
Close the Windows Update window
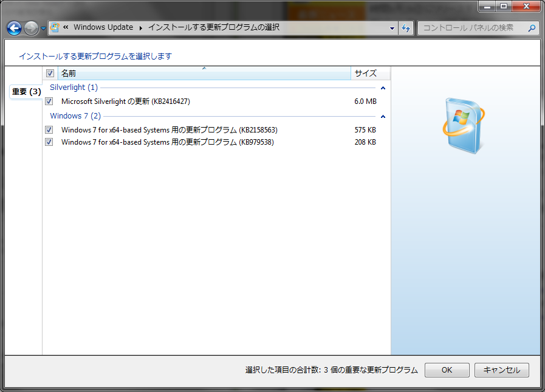click(x=526, y=6)
